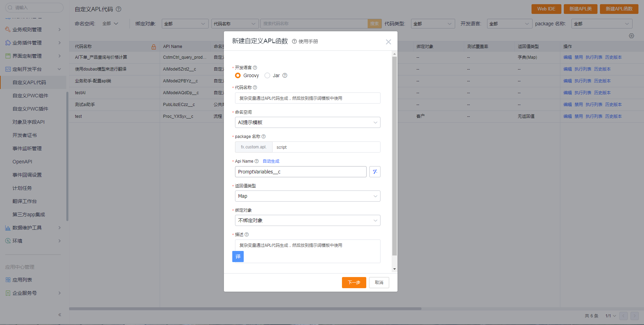Viewport: 644px width, 325px height.
Task: Select the Jar radio button
Action: (267, 75)
